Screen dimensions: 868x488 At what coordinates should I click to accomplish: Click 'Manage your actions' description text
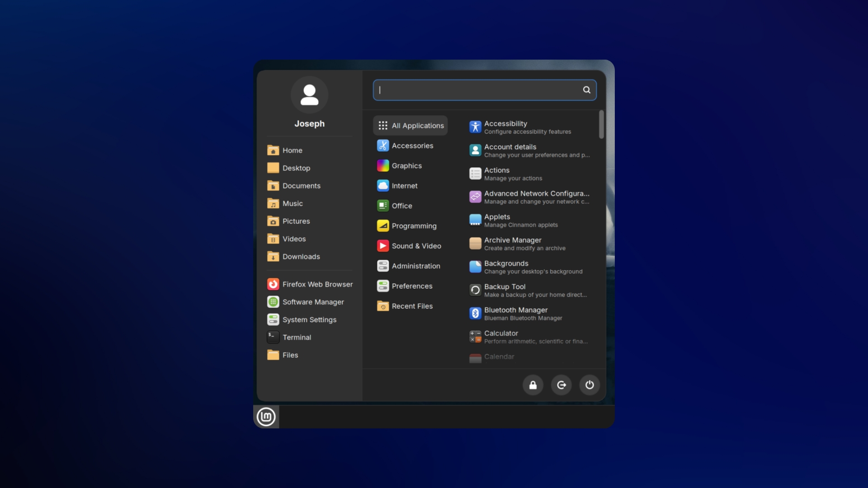tap(513, 178)
